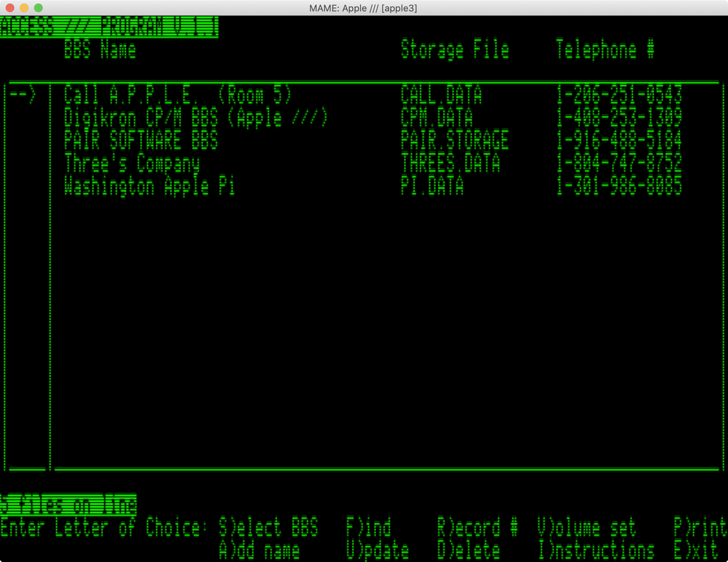Pick the Three's Company BBS row
The image size is (728, 562).
click(132, 163)
